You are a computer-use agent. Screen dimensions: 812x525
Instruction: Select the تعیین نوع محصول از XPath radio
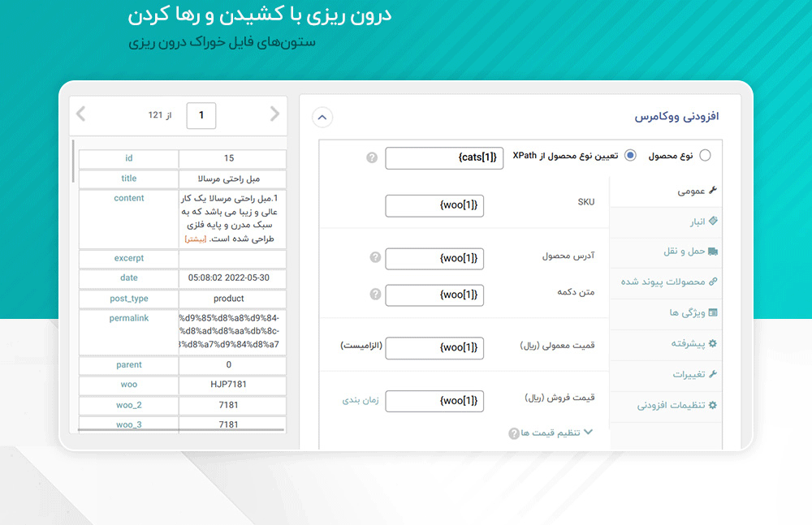coord(630,155)
